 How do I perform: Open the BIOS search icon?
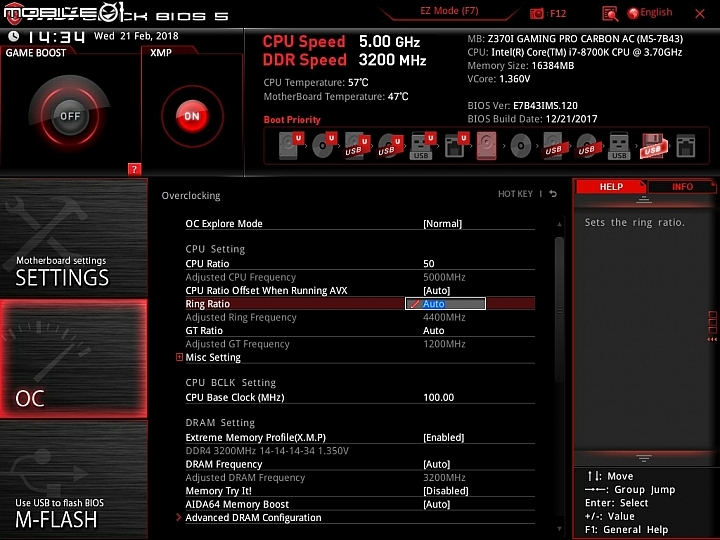click(x=610, y=14)
